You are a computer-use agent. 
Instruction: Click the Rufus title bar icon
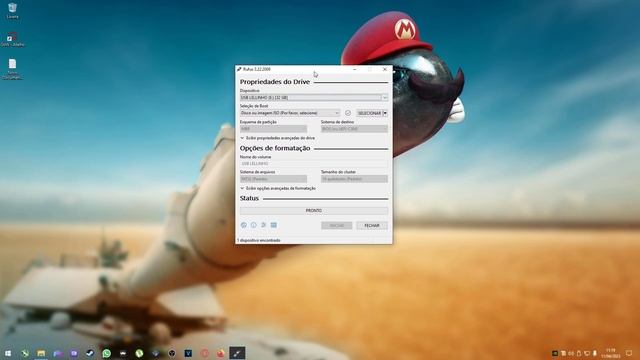tap(239, 69)
